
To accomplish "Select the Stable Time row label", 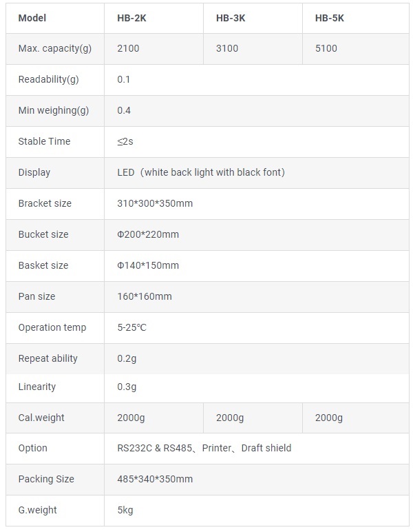I will pos(44,141).
